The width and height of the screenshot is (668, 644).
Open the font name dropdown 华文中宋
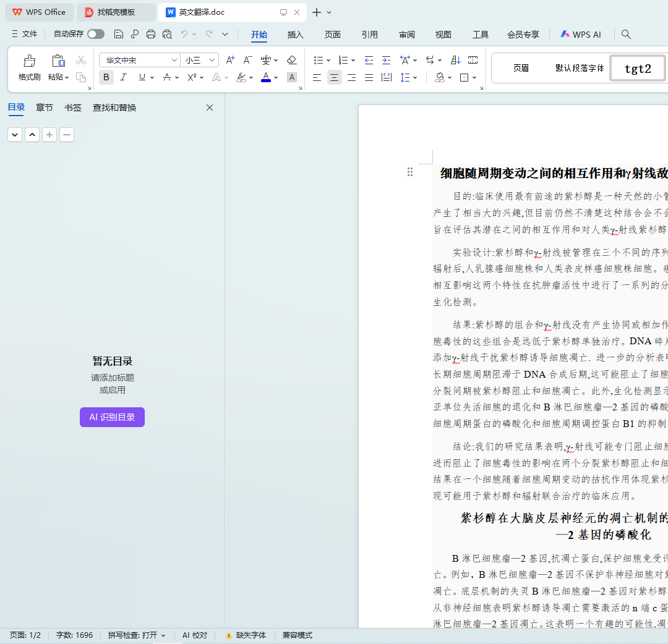(174, 61)
